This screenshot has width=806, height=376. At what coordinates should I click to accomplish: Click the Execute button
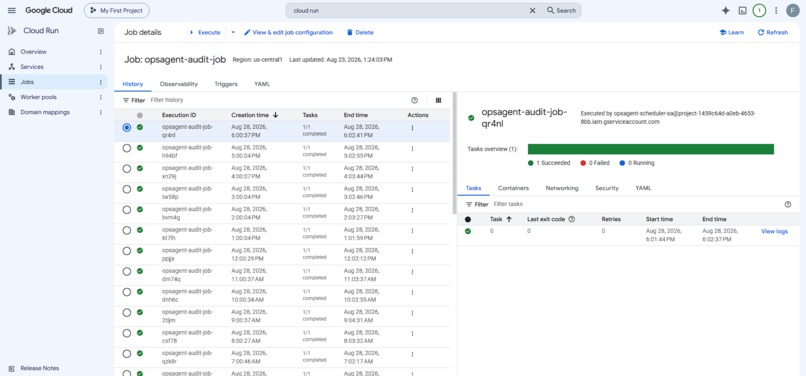click(205, 32)
